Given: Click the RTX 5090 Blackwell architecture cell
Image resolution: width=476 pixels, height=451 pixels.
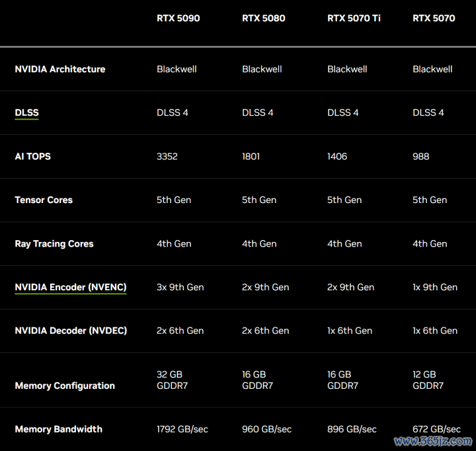Looking at the screenshot, I should [x=177, y=69].
